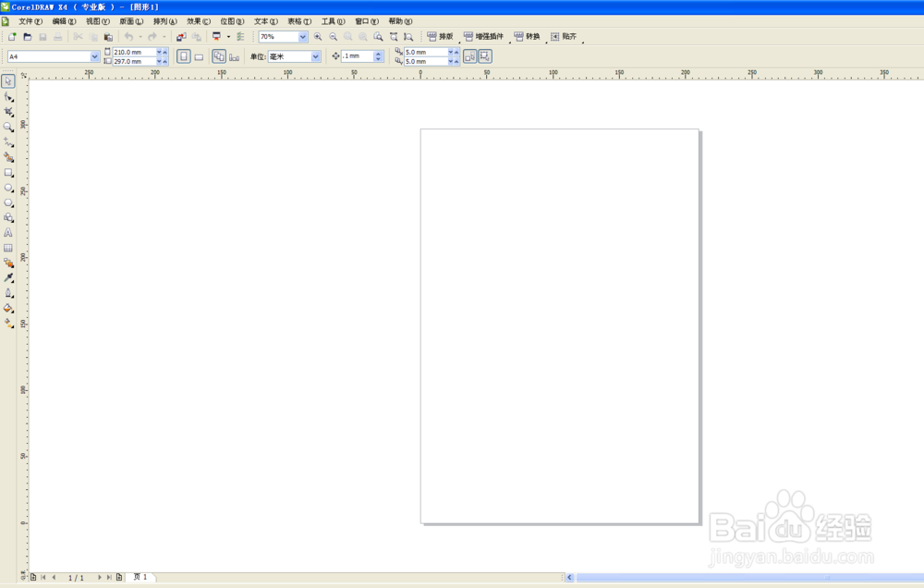Open duplicate distance X 5.0 mm dropdown
The height and width of the screenshot is (588, 924).
click(451, 52)
